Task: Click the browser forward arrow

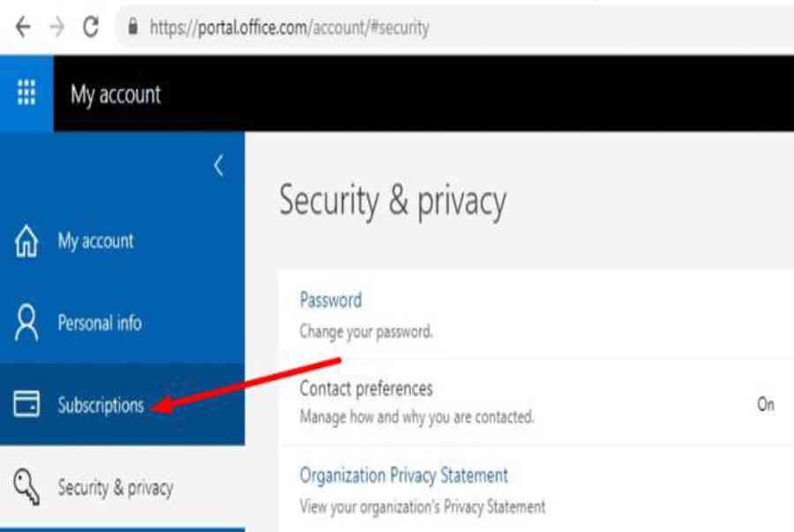Action: pos(56,26)
